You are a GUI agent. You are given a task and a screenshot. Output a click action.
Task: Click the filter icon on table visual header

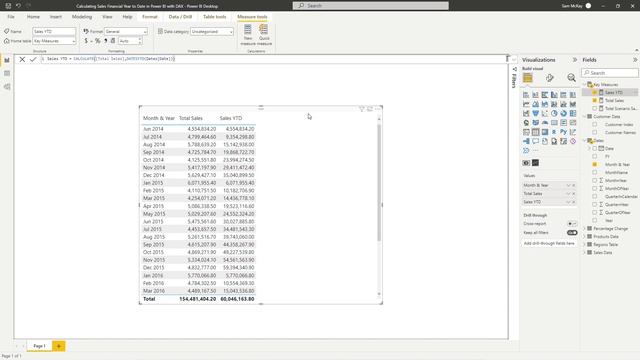click(x=362, y=109)
